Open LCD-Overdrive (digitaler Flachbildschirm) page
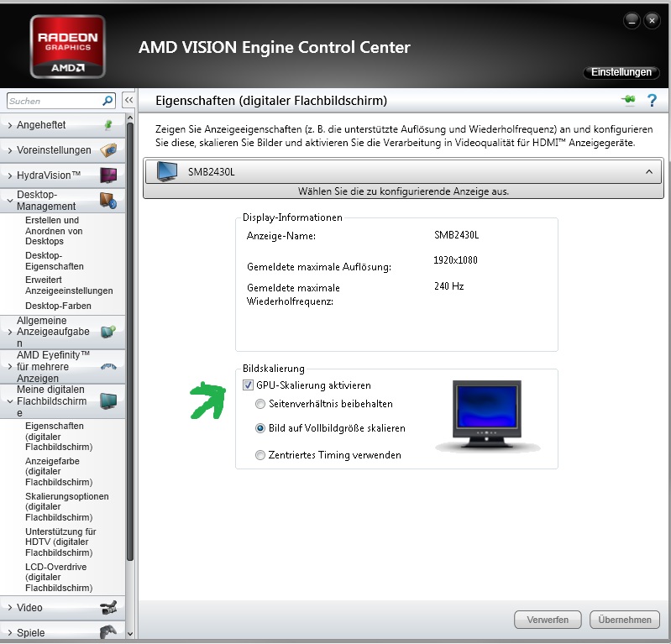The image size is (671, 644). point(59,577)
